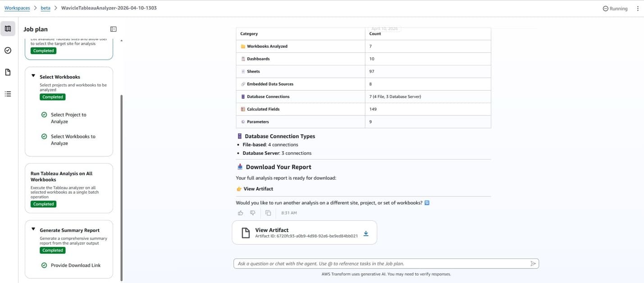Click the 8:31 AM timestamp

(x=289, y=213)
